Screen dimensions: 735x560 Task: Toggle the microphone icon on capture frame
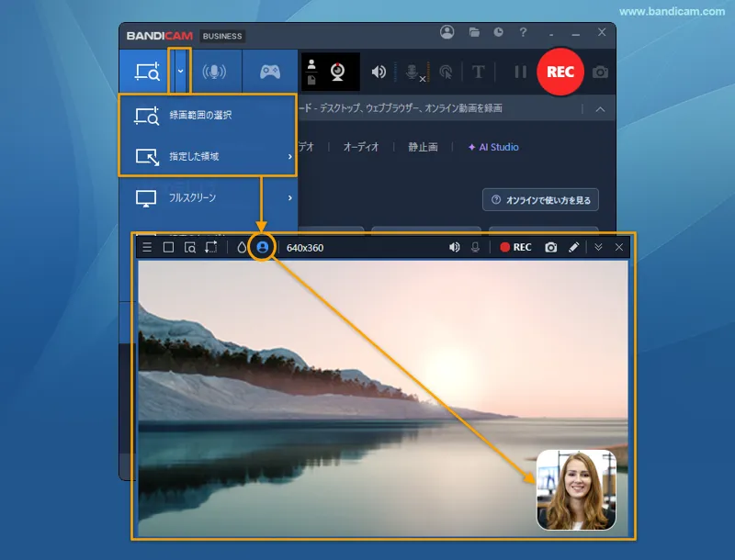(475, 247)
